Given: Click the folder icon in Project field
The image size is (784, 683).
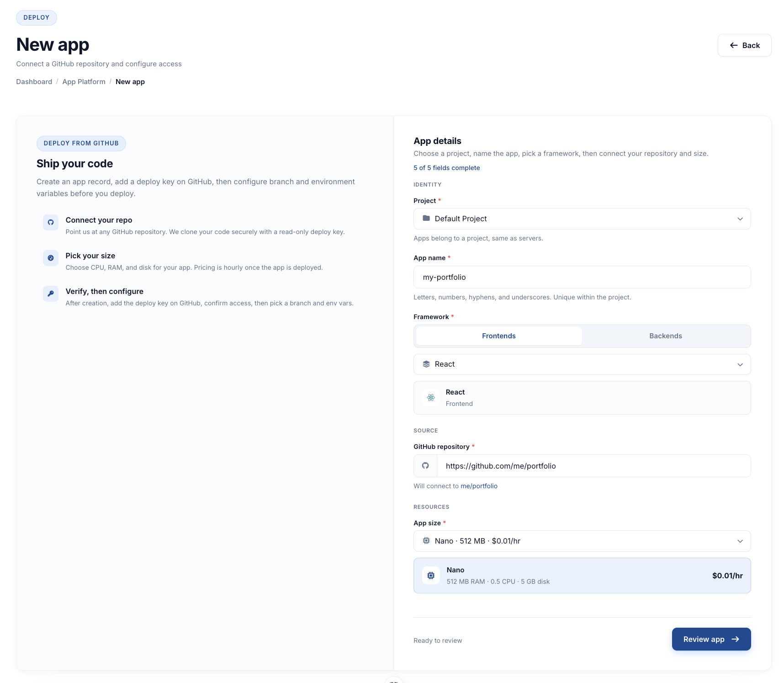Looking at the screenshot, I should [426, 219].
